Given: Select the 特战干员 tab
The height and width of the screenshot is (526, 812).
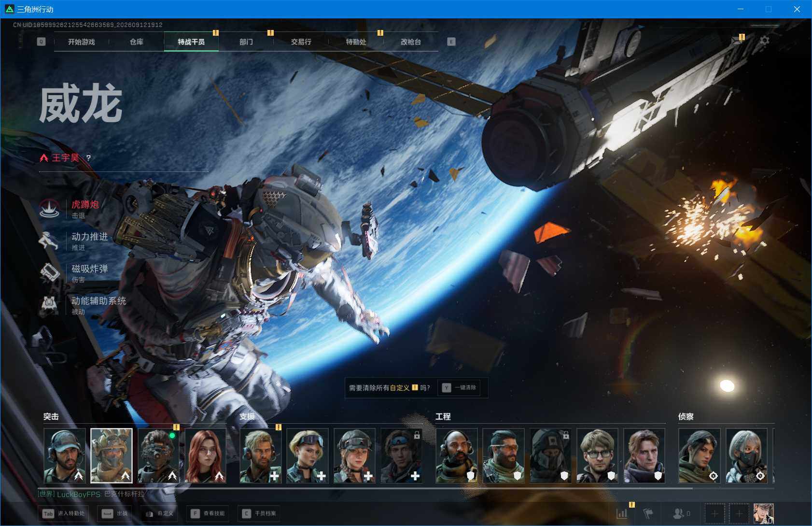Looking at the screenshot, I should [191, 42].
